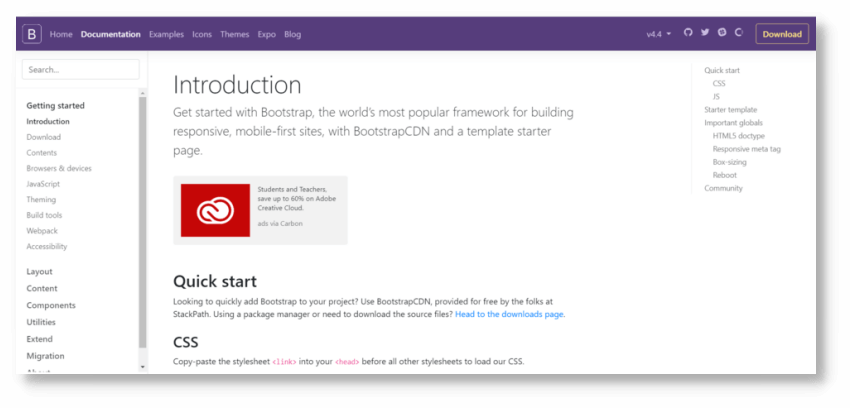Open Icons in the navbar
850x408 pixels.
tap(202, 34)
